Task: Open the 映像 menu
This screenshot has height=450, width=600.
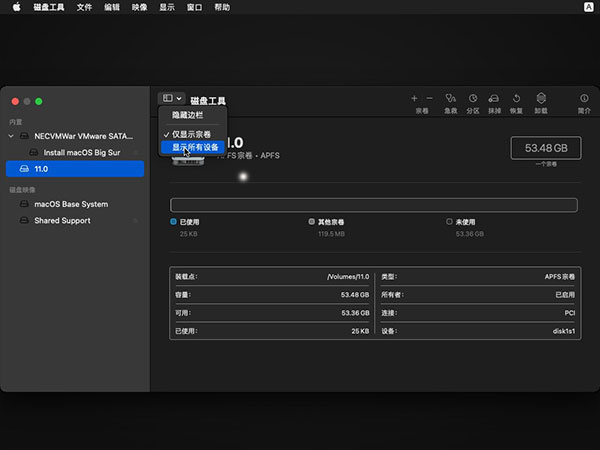Action: tap(139, 7)
